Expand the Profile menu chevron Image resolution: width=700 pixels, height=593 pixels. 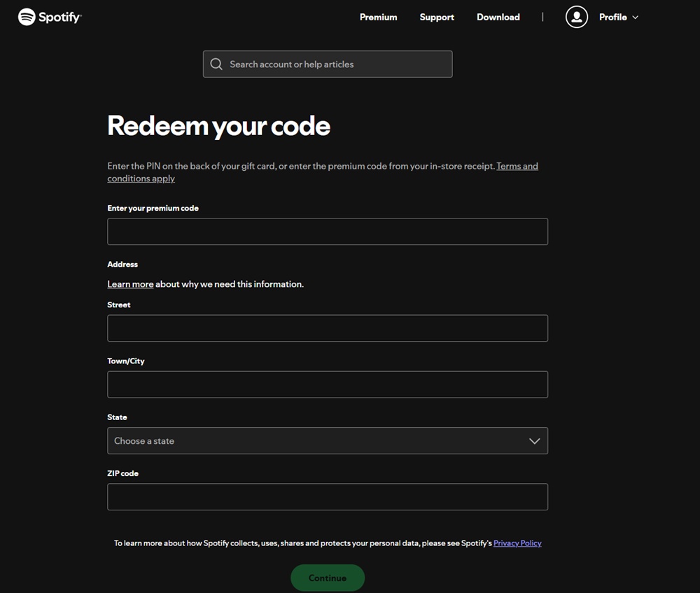click(636, 18)
